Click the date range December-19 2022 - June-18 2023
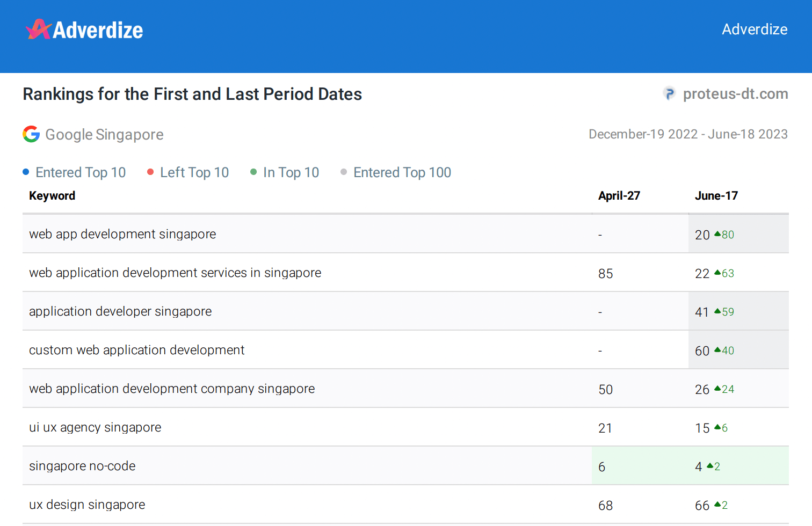 688,134
